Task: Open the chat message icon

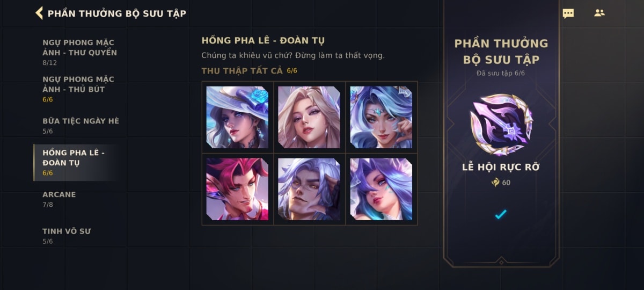Action: (x=568, y=13)
